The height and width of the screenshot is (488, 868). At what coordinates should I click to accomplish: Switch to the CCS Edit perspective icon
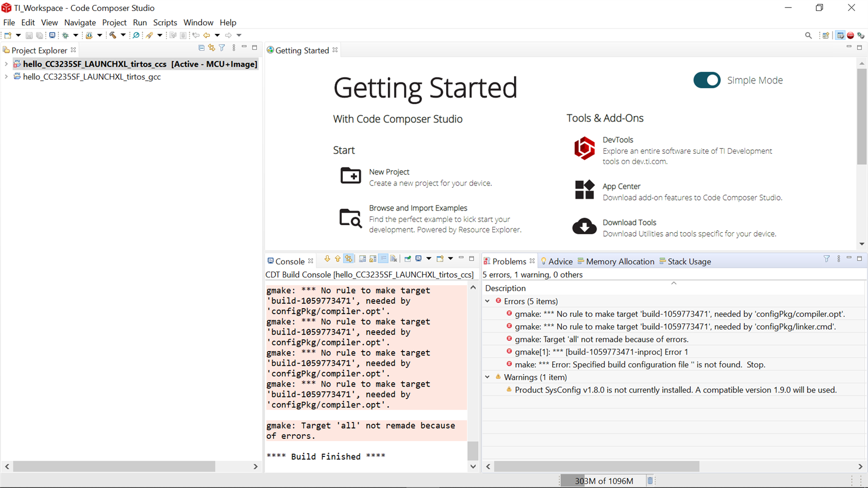pyautogui.click(x=841, y=35)
